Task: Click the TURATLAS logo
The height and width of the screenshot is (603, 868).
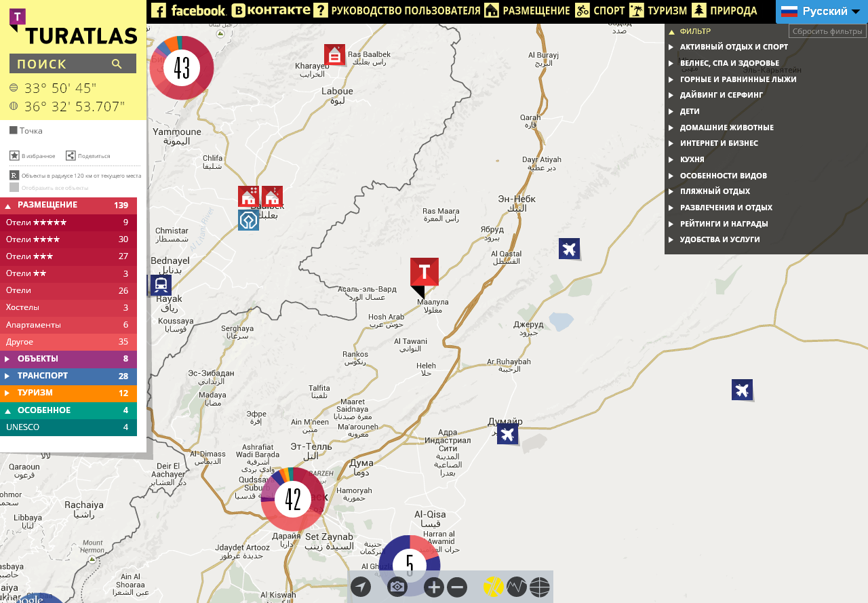Action: tap(73, 27)
